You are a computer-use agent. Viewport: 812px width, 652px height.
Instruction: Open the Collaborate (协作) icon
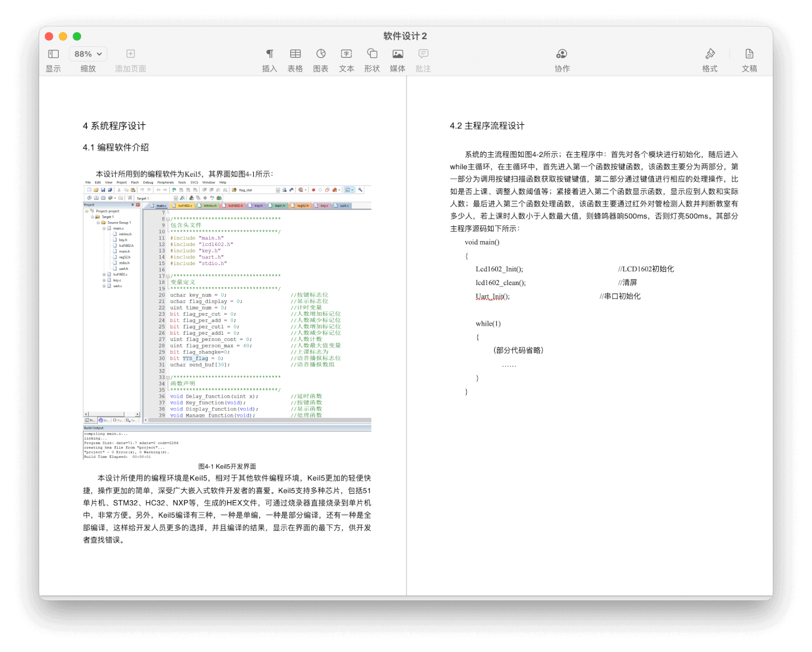(x=562, y=53)
